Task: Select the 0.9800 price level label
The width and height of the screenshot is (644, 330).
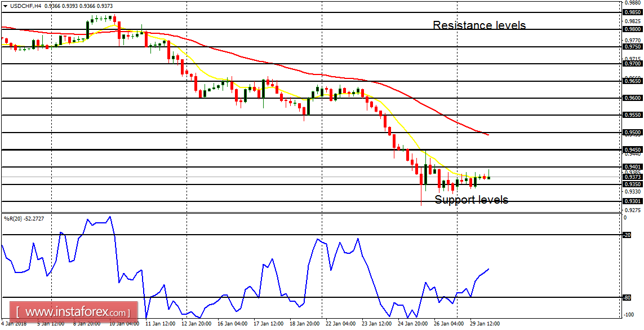Action: click(x=632, y=29)
